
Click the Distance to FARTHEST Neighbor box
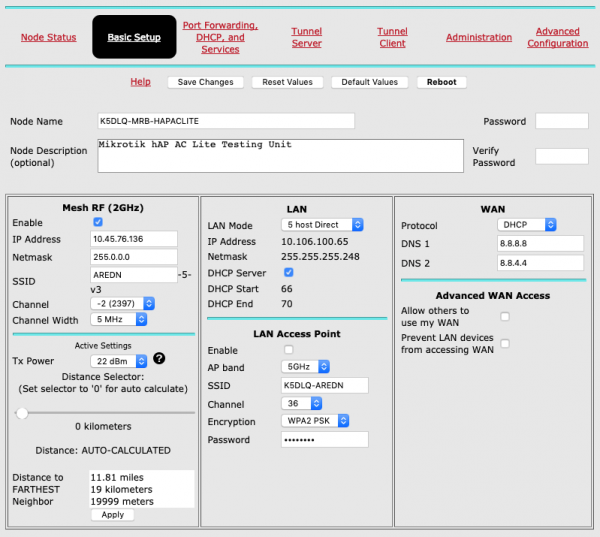click(142, 489)
